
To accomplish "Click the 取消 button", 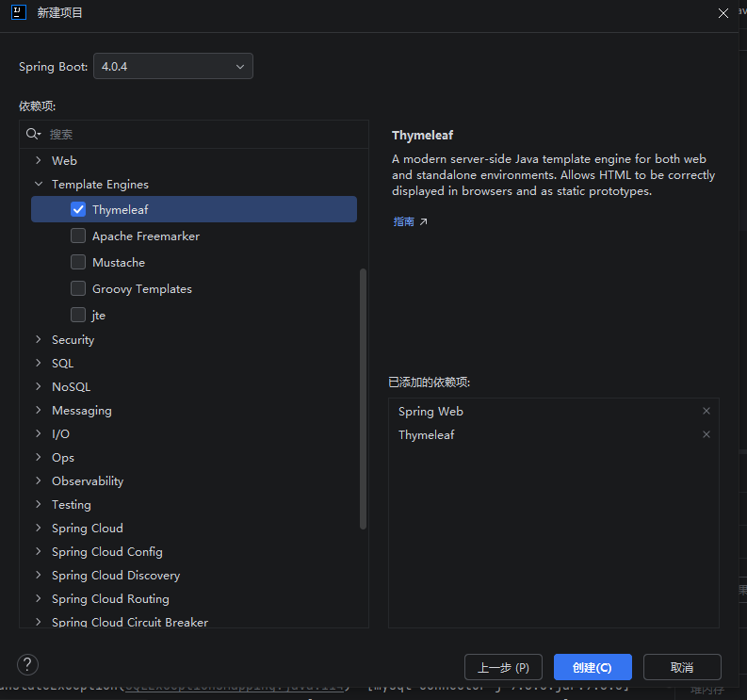I will click(x=682, y=667).
